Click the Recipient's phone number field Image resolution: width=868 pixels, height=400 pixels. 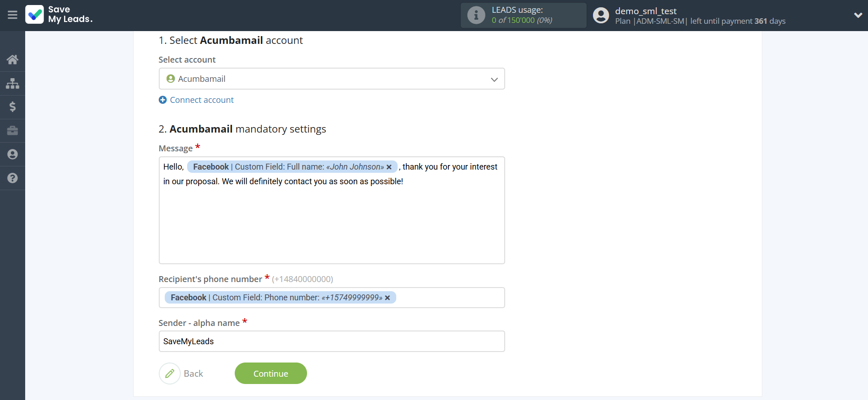448,298
